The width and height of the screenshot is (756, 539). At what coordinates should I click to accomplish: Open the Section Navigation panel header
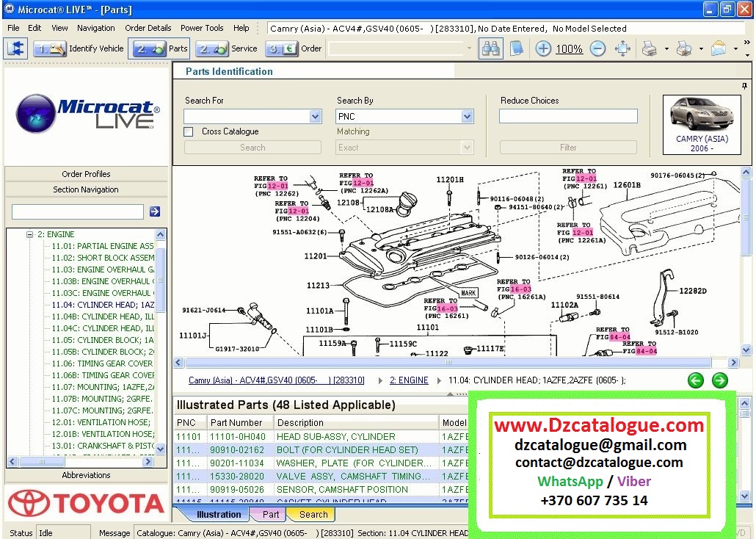(x=87, y=189)
